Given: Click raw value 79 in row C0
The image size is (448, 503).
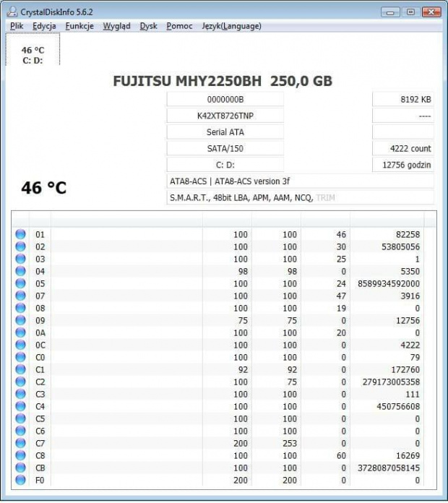Looking at the screenshot, I should [x=415, y=357].
